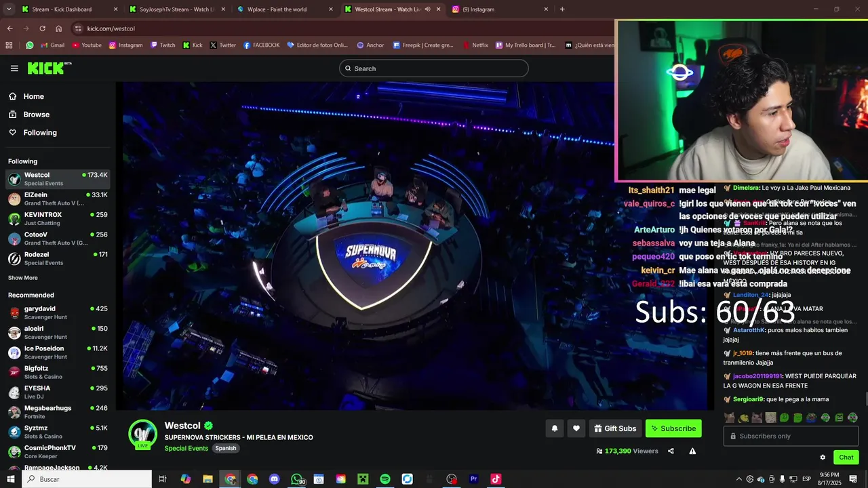Open Syztmz recommended channel
868x488 pixels.
(58, 432)
